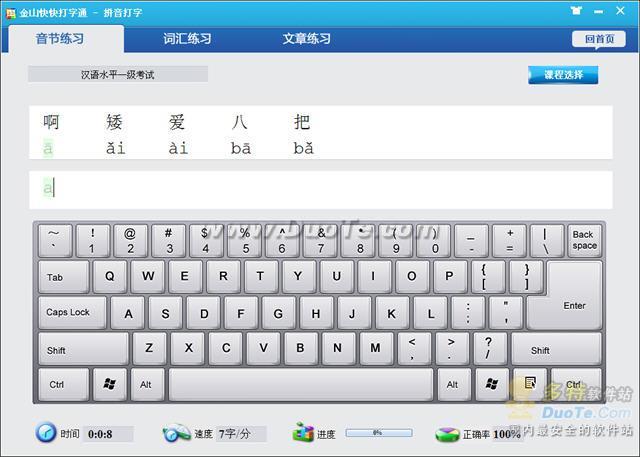640x457 pixels.
Task: Click the right Alt key
Action: coord(454,384)
